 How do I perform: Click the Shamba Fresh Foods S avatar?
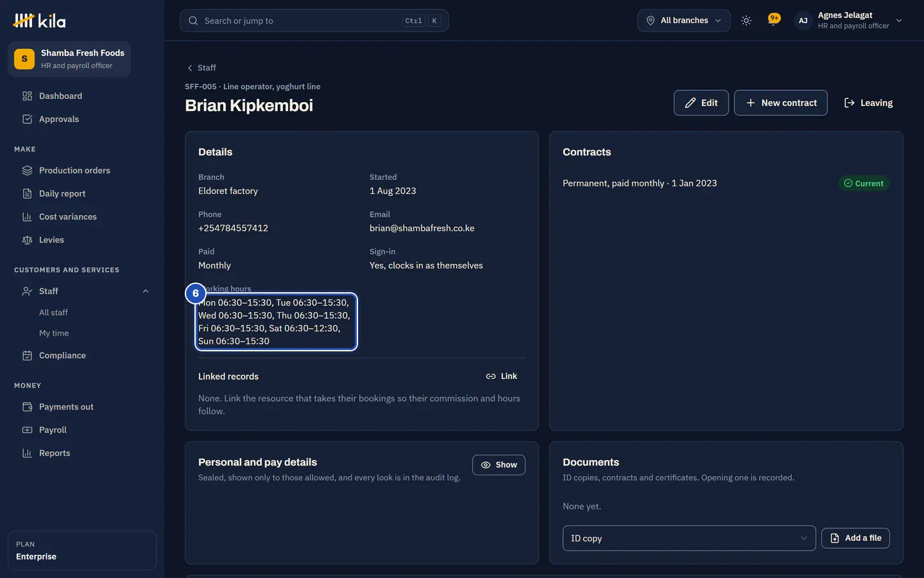pyautogui.click(x=24, y=59)
